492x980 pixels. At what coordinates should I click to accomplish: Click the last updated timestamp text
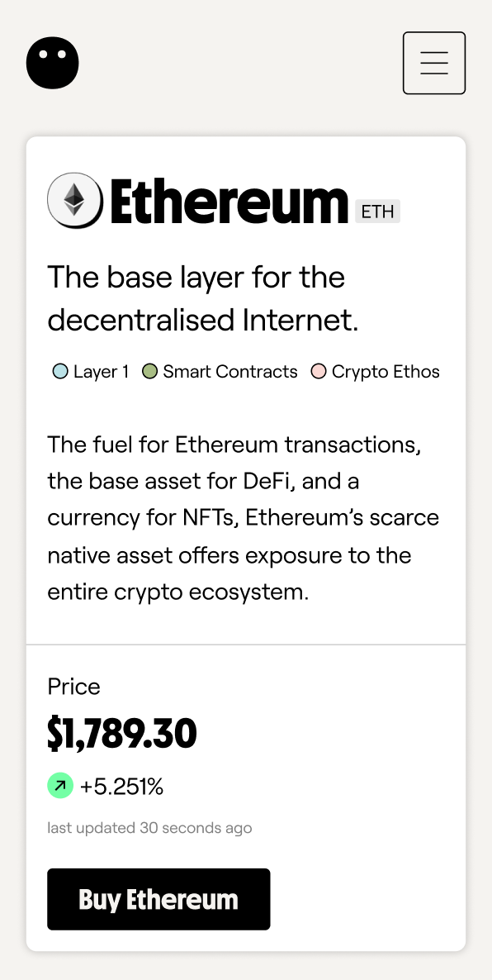(x=150, y=828)
